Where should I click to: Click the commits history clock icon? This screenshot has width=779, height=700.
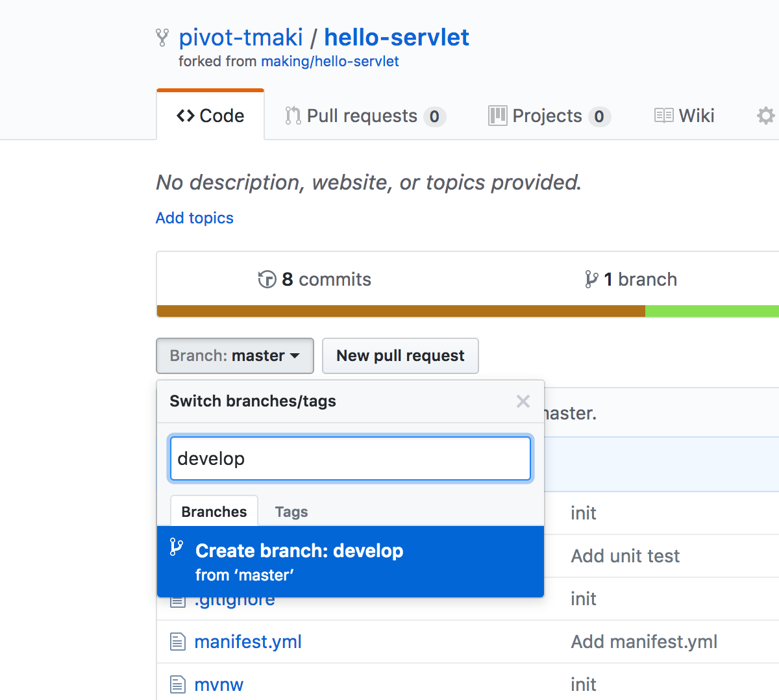pos(267,279)
